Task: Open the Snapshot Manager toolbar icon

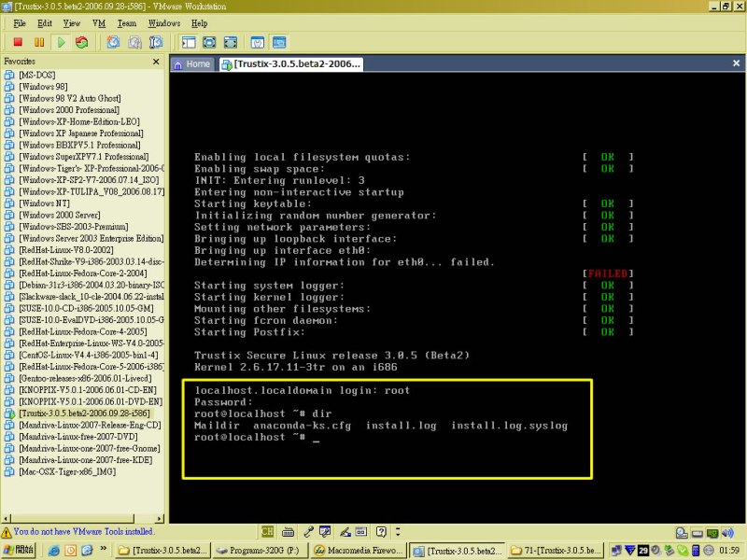Action: coord(156,42)
